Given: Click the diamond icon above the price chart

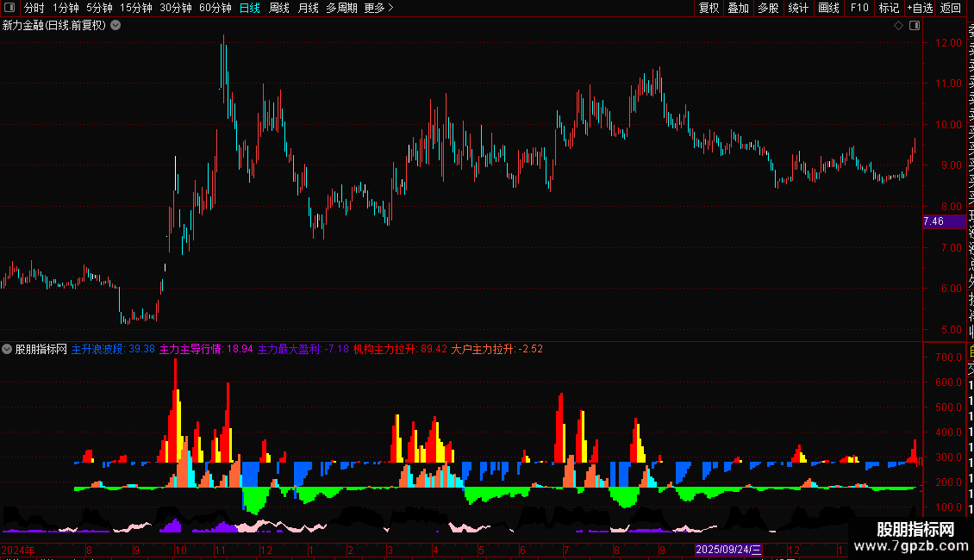Looking at the screenshot, I should point(898,26).
